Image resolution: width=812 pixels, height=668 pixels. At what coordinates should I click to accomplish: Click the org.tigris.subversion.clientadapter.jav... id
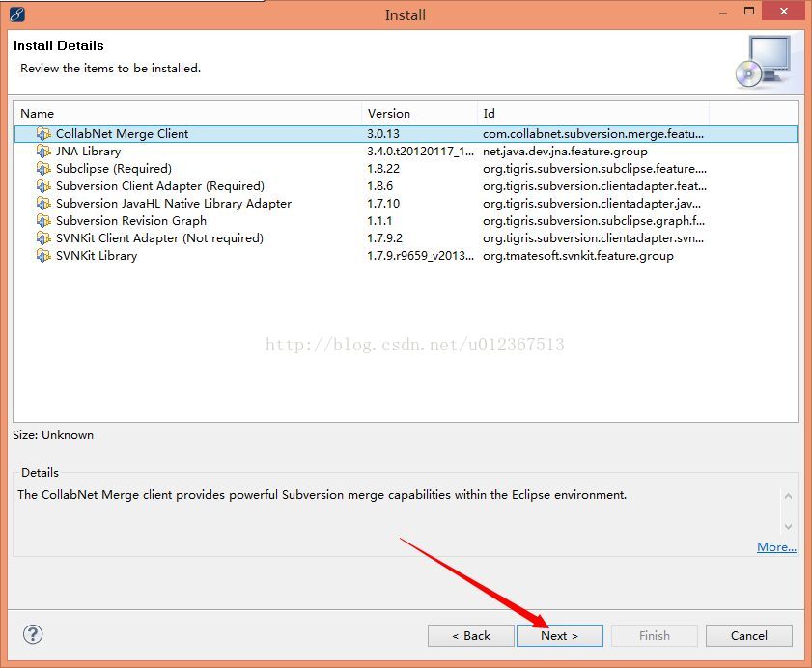[x=592, y=204]
